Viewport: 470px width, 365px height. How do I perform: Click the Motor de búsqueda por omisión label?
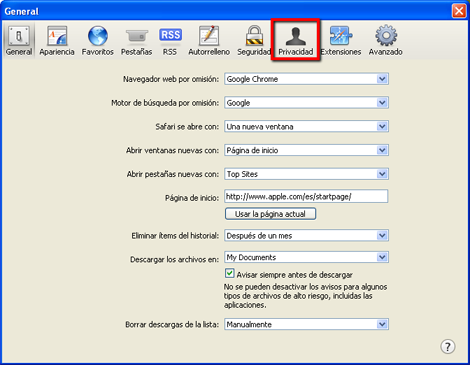point(165,103)
